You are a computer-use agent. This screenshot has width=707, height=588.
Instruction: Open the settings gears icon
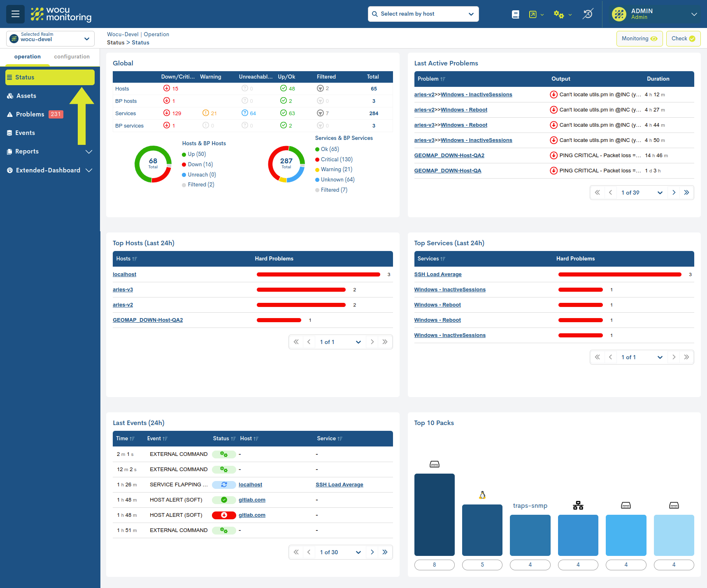[x=558, y=14]
